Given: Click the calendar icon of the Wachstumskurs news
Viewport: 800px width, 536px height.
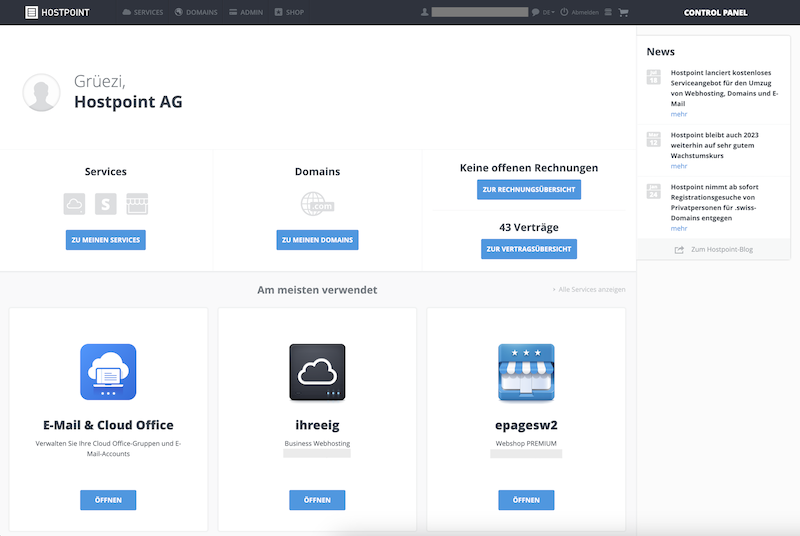Looking at the screenshot, I should (x=654, y=139).
